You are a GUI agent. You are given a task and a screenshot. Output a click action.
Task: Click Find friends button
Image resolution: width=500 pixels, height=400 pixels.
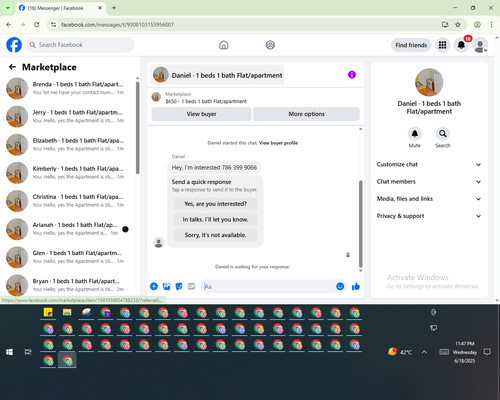[411, 45]
